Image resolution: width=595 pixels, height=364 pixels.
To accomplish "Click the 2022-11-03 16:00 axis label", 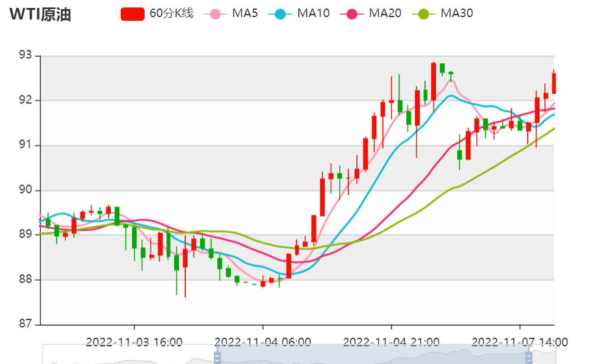I will tap(134, 342).
